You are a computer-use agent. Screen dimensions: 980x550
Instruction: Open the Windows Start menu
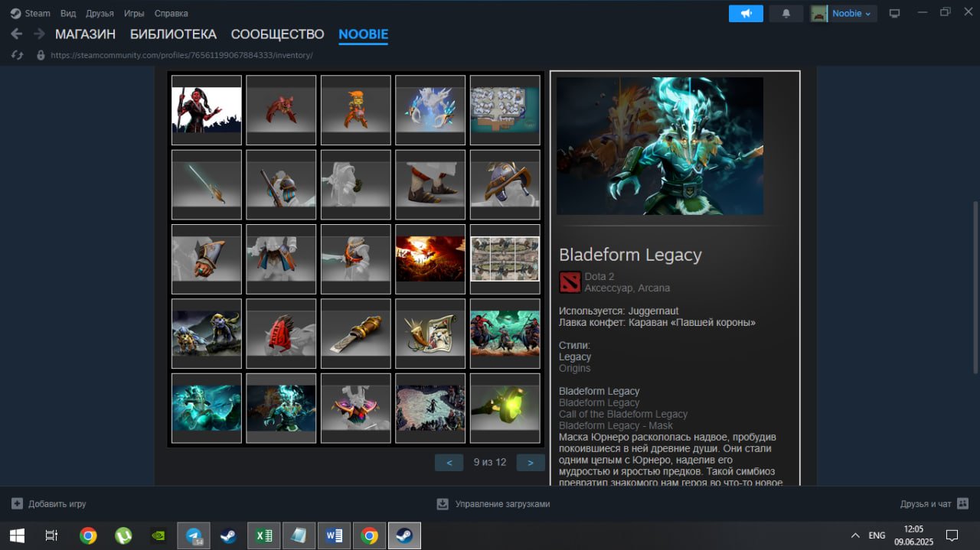click(16, 535)
